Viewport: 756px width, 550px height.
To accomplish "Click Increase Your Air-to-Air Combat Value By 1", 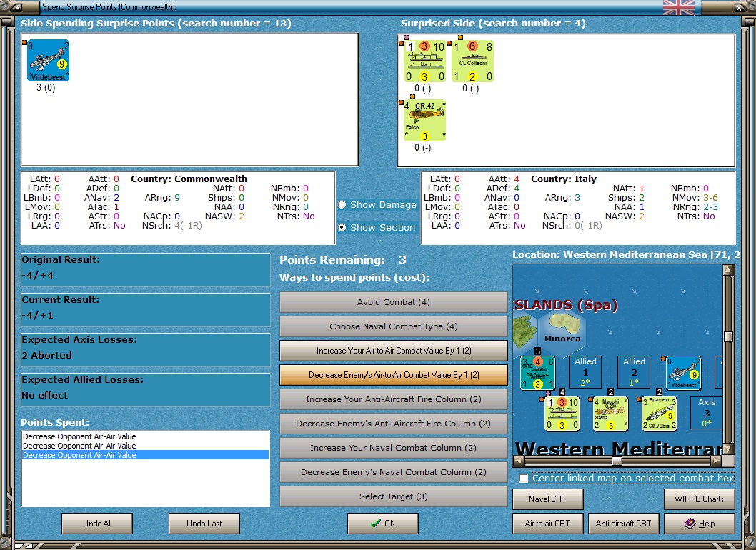I will (x=394, y=351).
